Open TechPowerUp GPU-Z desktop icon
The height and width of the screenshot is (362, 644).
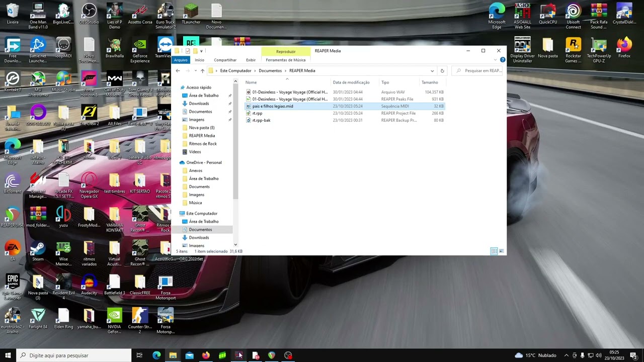(x=599, y=50)
